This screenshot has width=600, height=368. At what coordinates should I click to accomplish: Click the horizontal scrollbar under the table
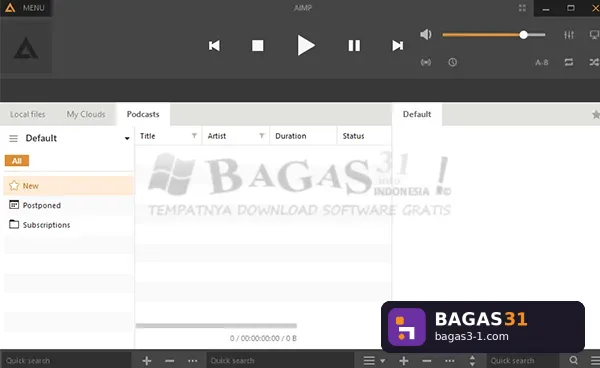click(216, 326)
